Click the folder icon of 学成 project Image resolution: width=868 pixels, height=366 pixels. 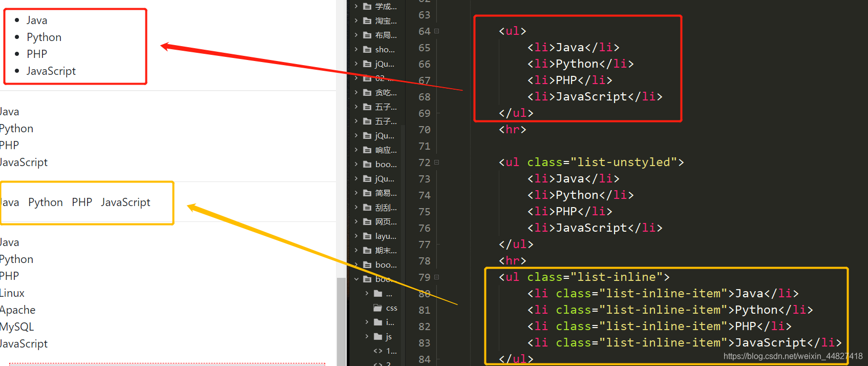click(367, 7)
